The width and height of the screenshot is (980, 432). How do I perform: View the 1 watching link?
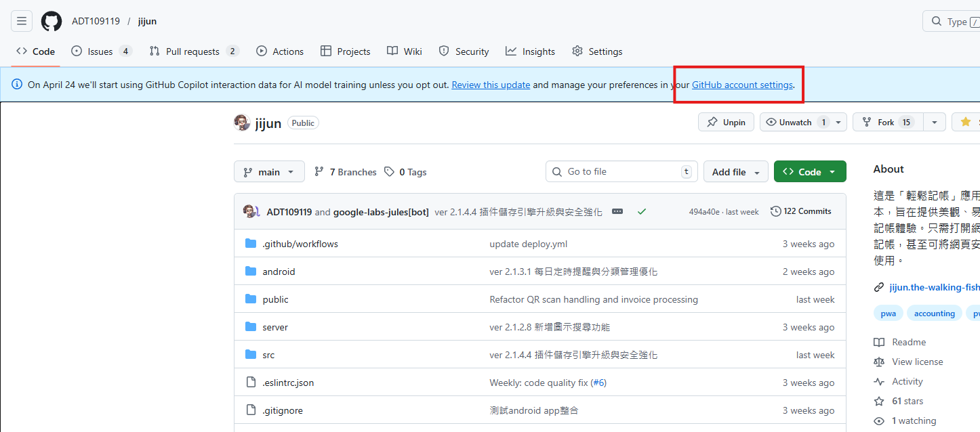[x=905, y=420]
